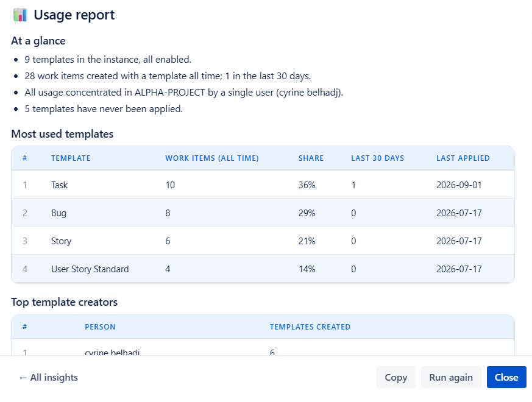
Task: Click the SHARE column header
Action: coord(311,158)
